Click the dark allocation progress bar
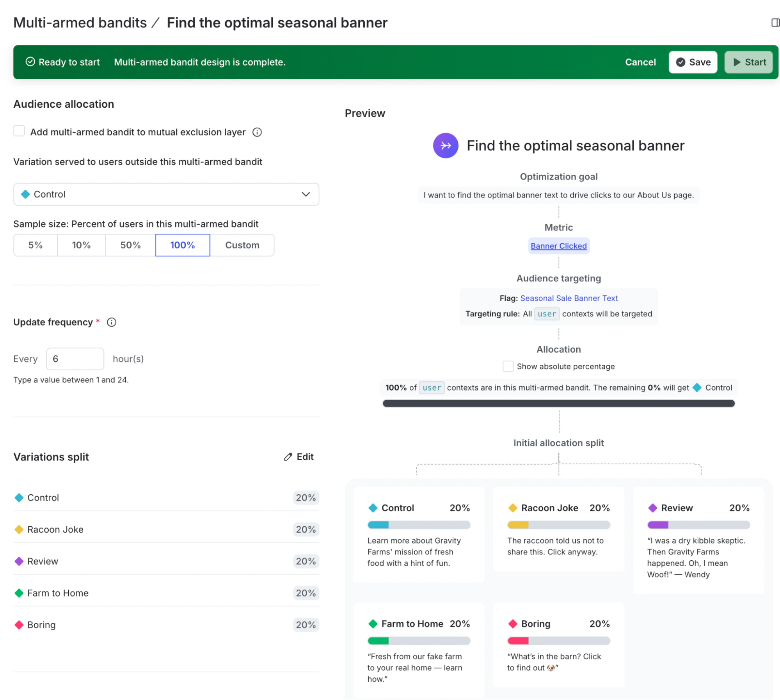Image resolution: width=780 pixels, height=700 pixels. (x=558, y=403)
